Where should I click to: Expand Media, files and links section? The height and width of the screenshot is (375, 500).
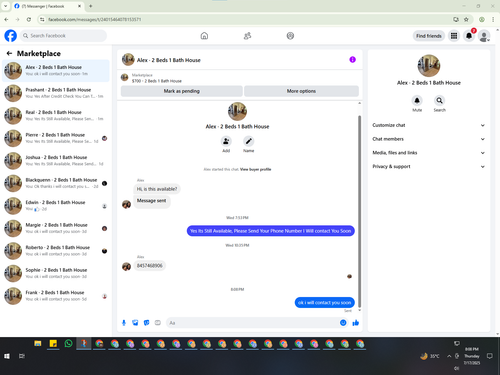click(x=429, y=153)
